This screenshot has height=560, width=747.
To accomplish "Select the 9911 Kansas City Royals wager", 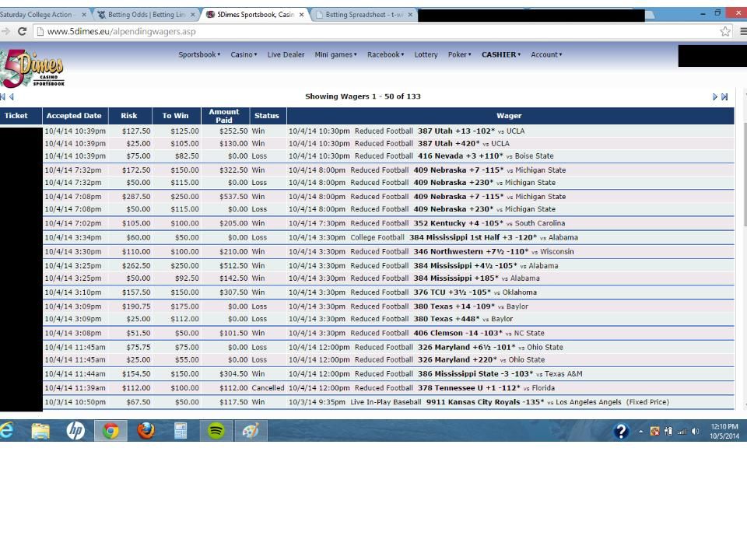I will (485, 402).
